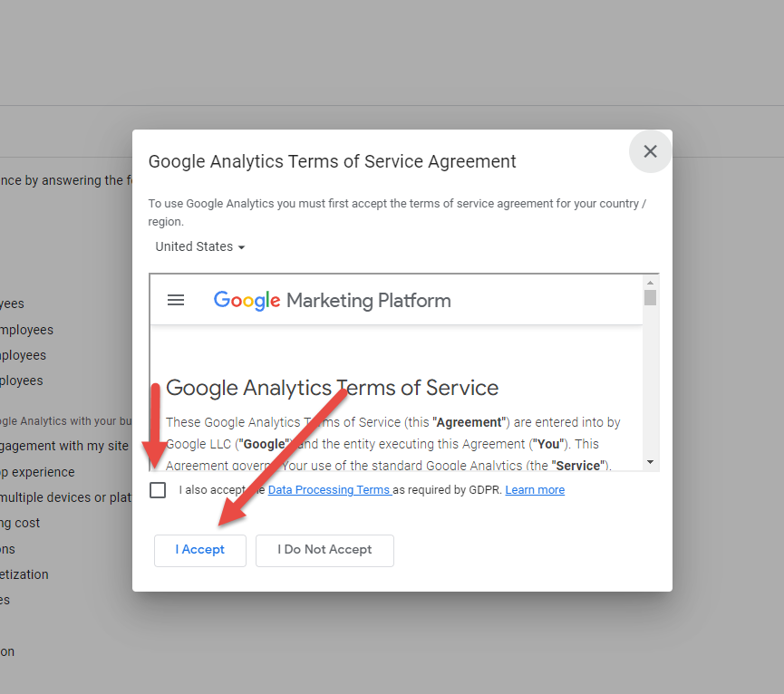This screenshot has width=784, height=694.
Task: Follow the Learn more link
Action: point(535,489)
